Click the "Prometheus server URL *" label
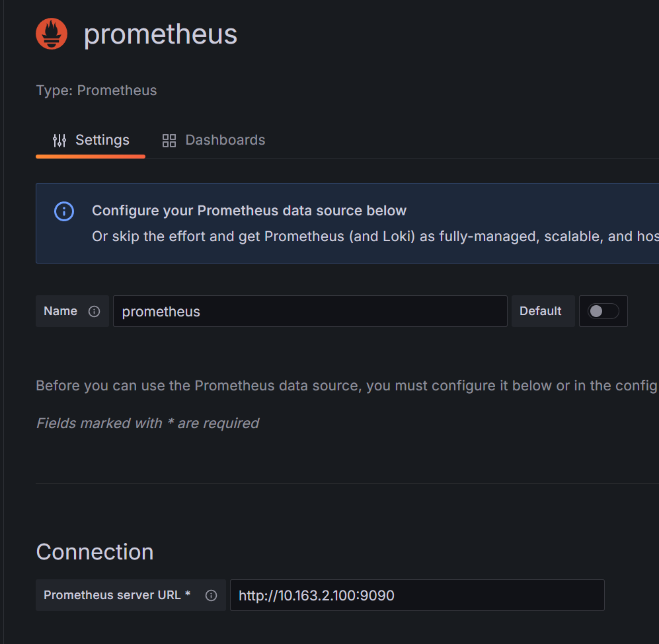Viewport: 659px width, 644px height. point(117,595)
